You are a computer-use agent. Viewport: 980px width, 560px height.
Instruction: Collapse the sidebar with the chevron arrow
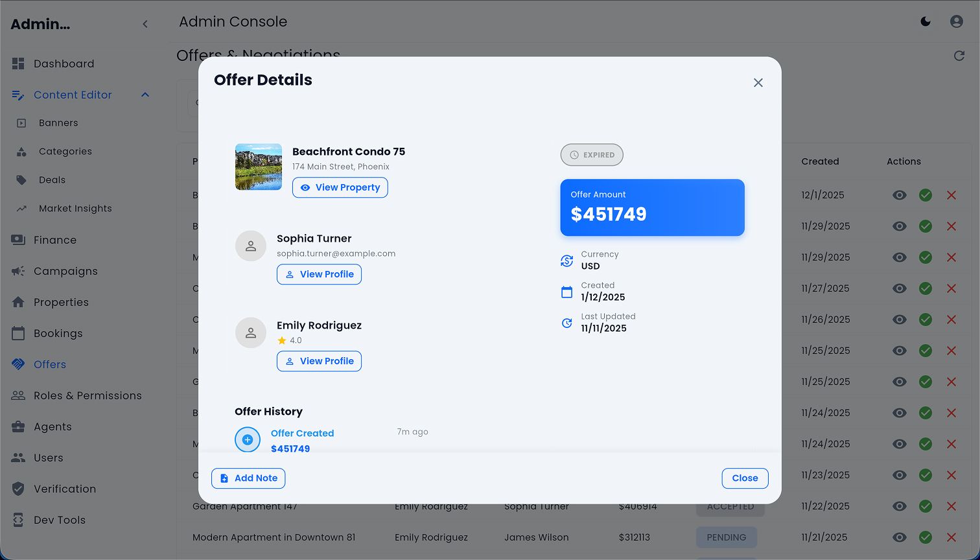click(145, 24)
